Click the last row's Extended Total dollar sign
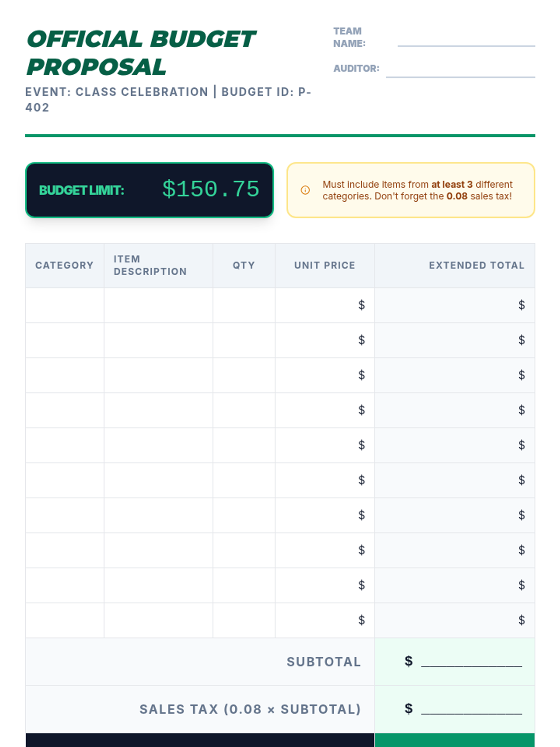Screen dimensions: 560x747 coord(521,620)
